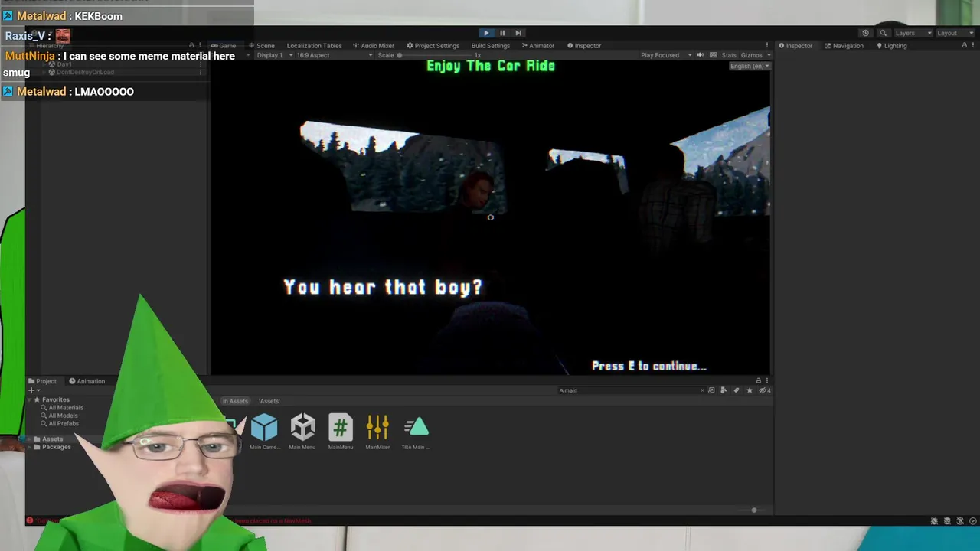Toggle hidden packages visibility eye icon
The width and height of the screenshot is (980, 551).
pyautogui.click(x=763, y=390)
